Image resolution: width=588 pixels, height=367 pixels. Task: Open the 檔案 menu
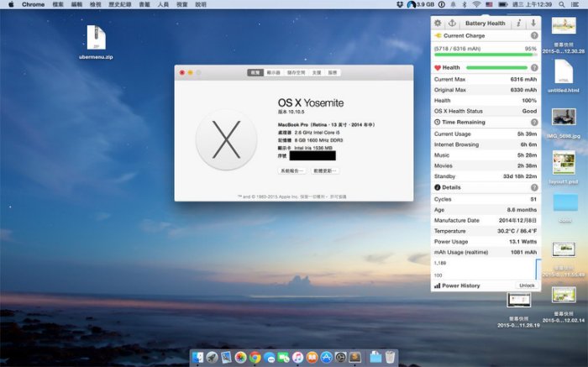pyautogui.click(x=58, y=4)
